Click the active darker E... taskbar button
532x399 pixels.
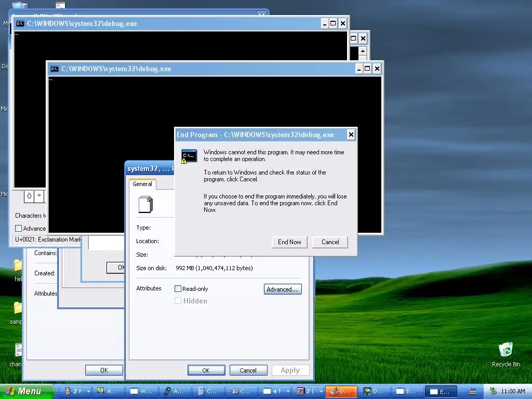(x=441, y=391)
